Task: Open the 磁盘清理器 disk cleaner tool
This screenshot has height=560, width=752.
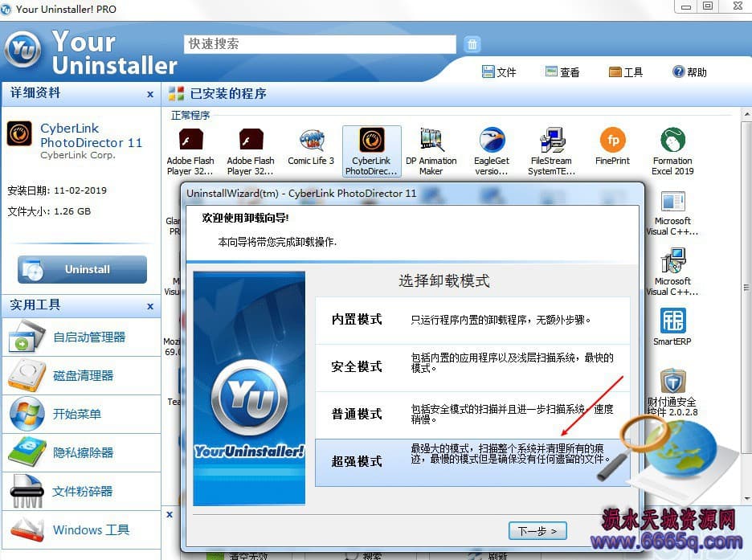Action: pyautogui.click(x=81, y=376)
